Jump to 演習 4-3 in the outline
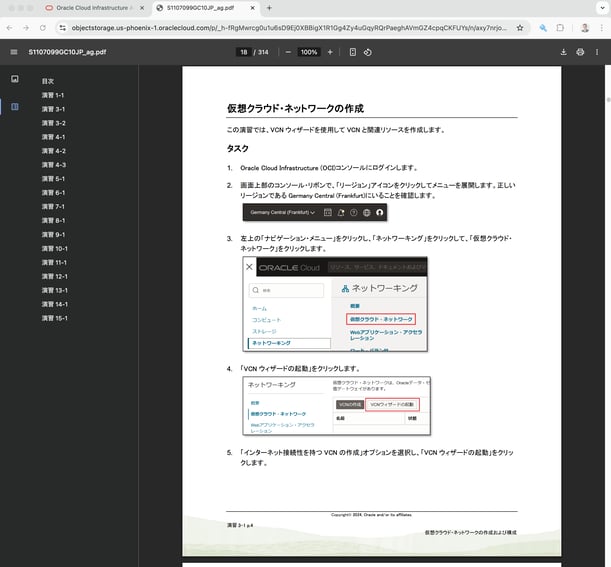This screenshot has height=567, width=611. (54, 165)
